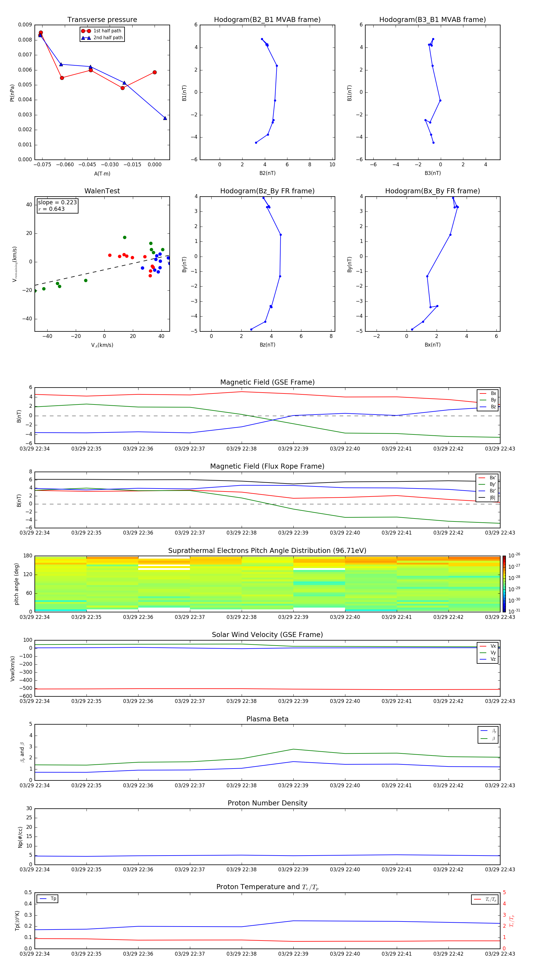Click the 'Transverse pressure' plot title

pyautogui.click(x=102, y=20)
